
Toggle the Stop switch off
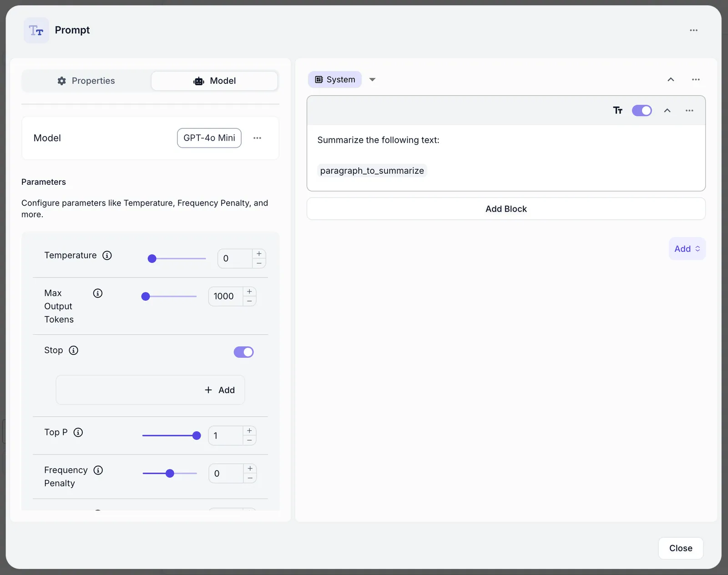[244, 352]
